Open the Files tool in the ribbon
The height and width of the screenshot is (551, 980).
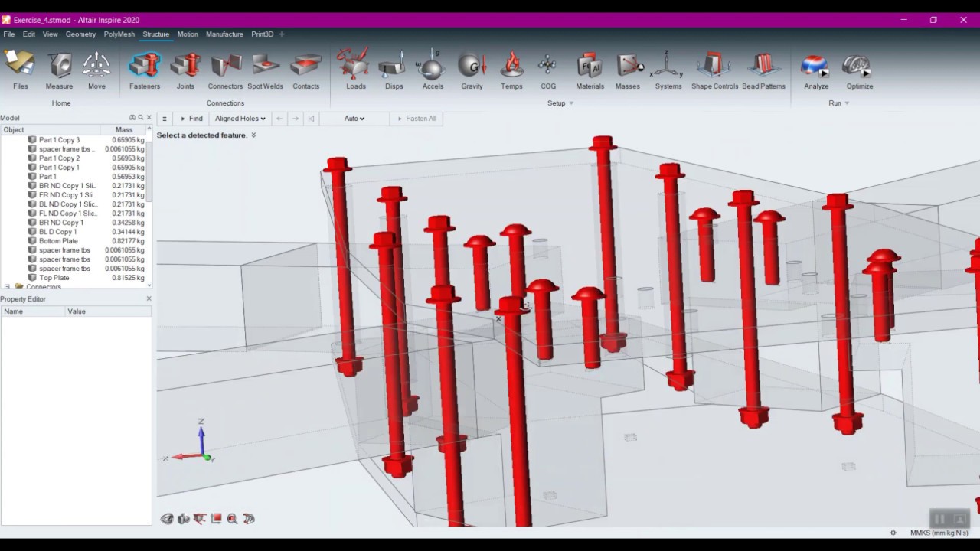pos(20,70)
